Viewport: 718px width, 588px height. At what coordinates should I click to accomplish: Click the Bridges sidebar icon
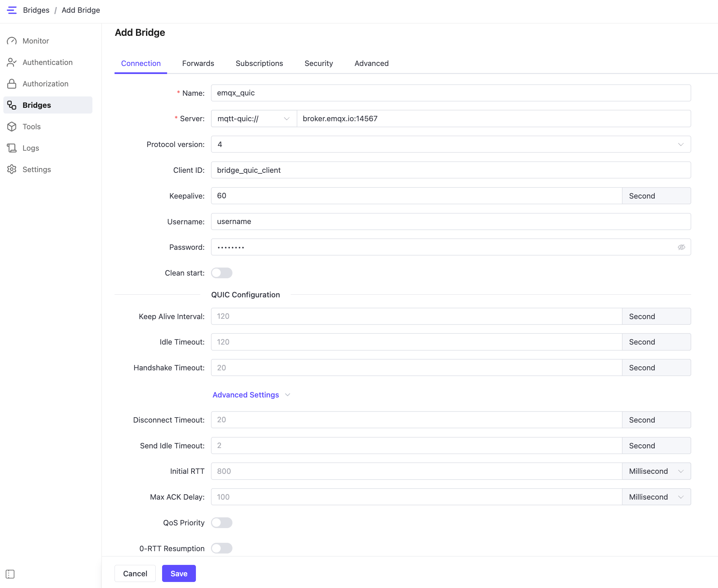12,105
